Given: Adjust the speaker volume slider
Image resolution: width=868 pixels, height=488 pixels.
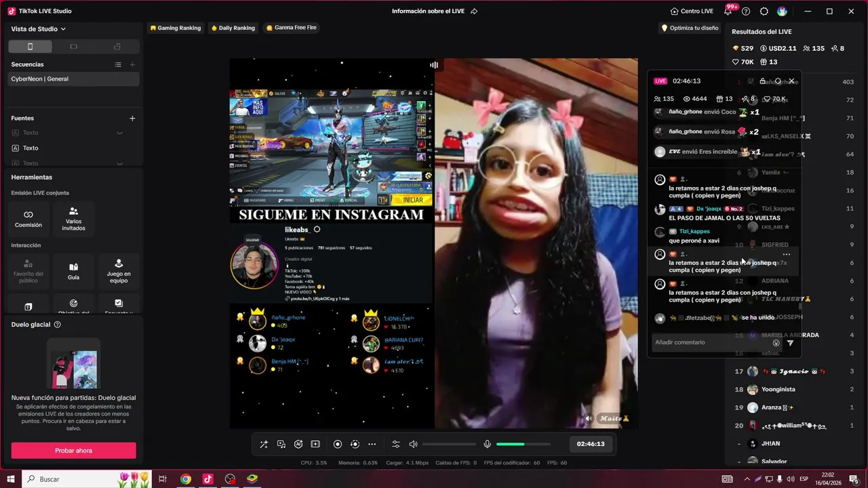Looking at the screenshot, I should (x=449, y=444).
